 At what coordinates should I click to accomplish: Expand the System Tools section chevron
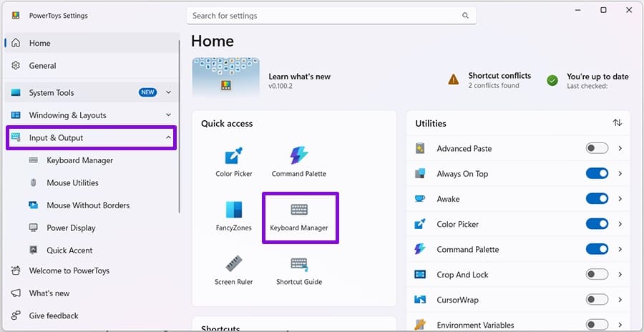168,92
